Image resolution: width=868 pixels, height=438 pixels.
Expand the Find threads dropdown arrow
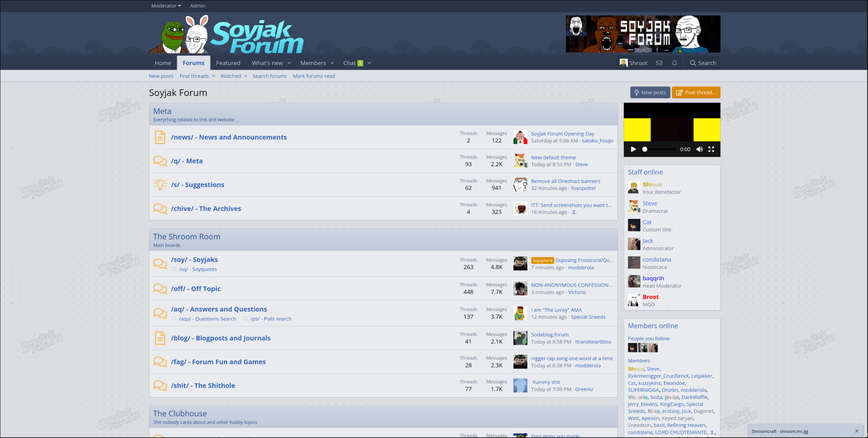213,76
